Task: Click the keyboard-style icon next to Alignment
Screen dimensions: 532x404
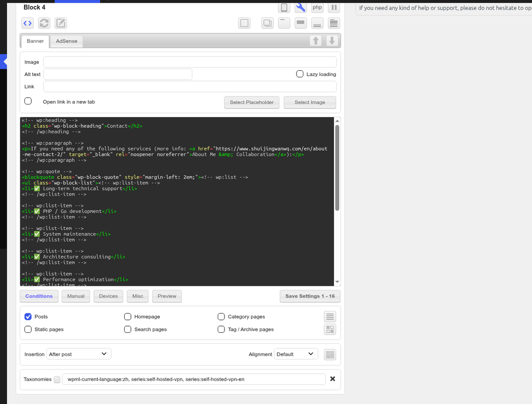Action: (x=330, y=355)
